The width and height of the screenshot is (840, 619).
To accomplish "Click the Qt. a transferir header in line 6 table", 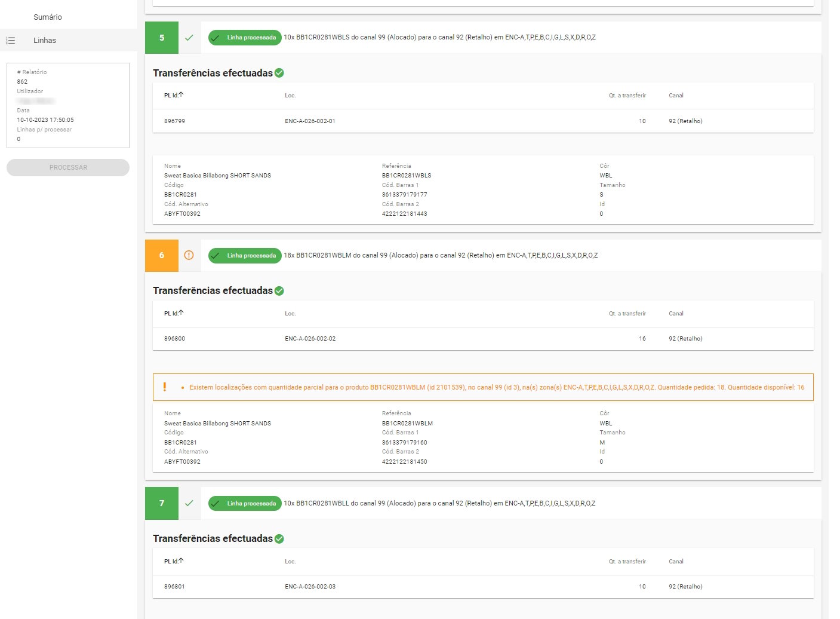I will 627,314.
